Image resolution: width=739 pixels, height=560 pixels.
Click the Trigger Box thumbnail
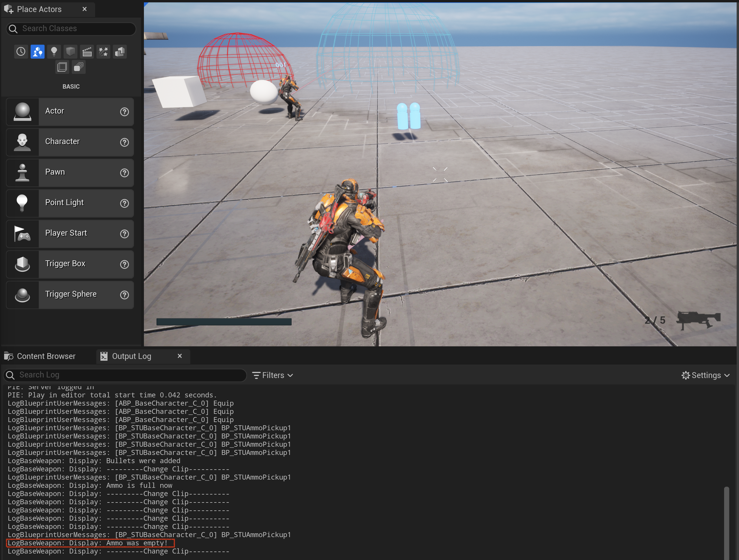pyautogui.click(x=22, y=264)
